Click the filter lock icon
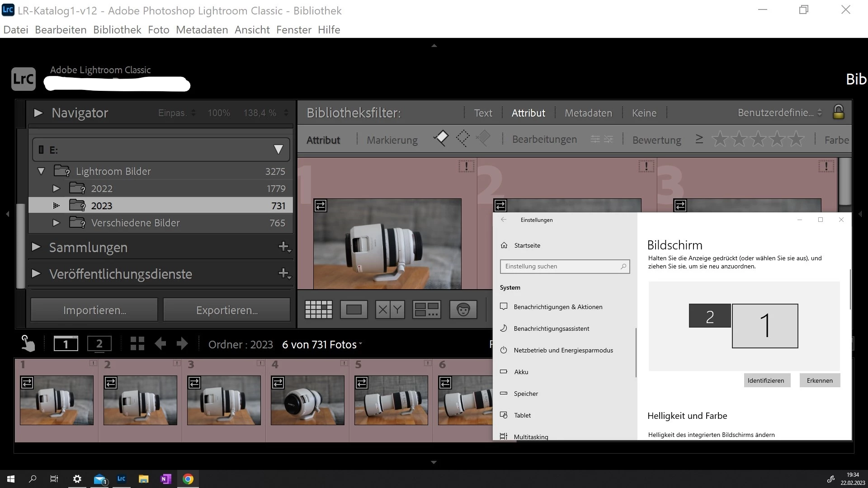Screen dimensions: 868x488 [838, 112]
